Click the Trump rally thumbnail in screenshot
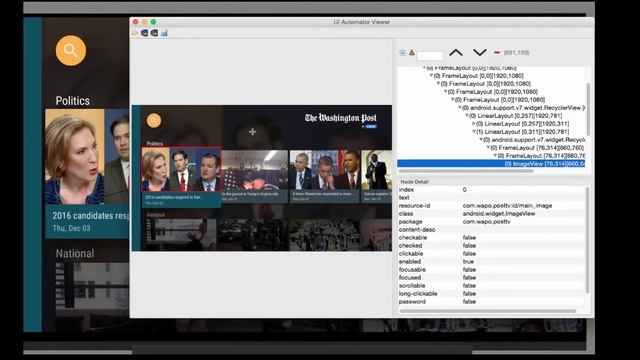 [x=254, y=169]
